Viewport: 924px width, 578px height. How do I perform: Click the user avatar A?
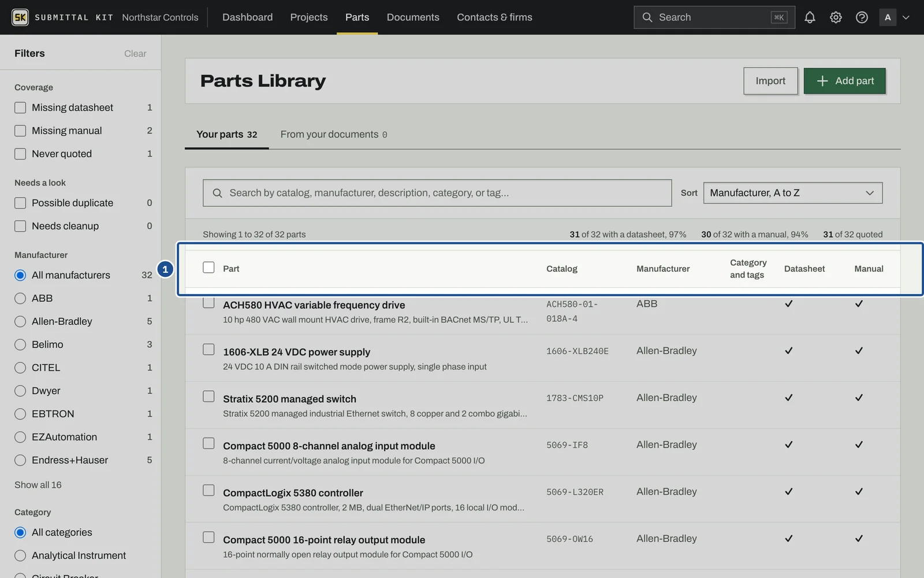(888, 17)
